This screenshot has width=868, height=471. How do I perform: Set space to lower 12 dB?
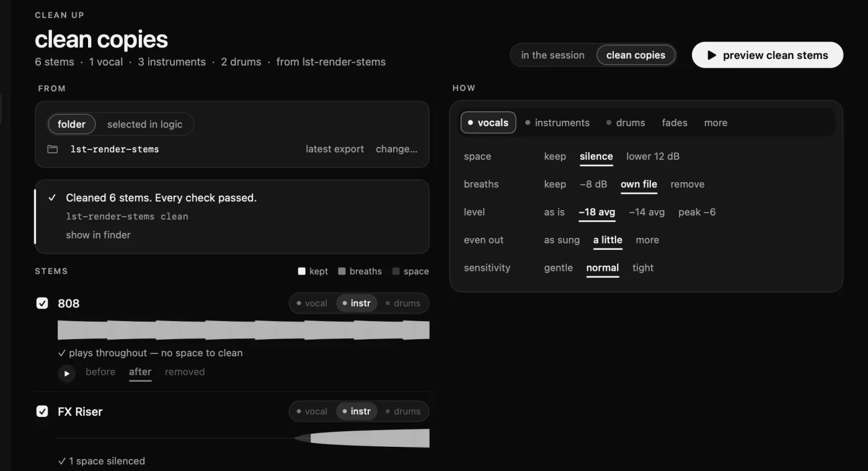coord(653,156)
